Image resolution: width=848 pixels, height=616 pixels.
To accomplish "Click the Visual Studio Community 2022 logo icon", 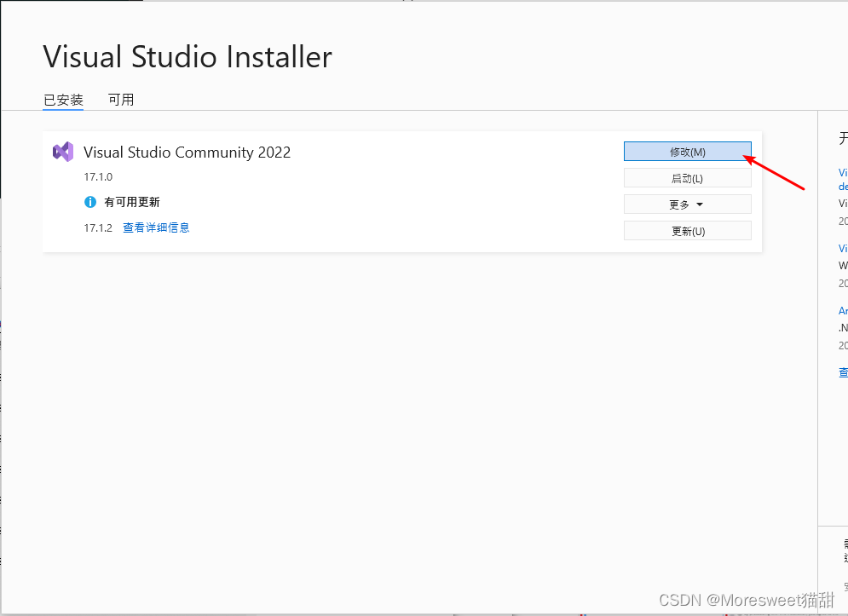I will pyautogui.click(x=63, y=152).
